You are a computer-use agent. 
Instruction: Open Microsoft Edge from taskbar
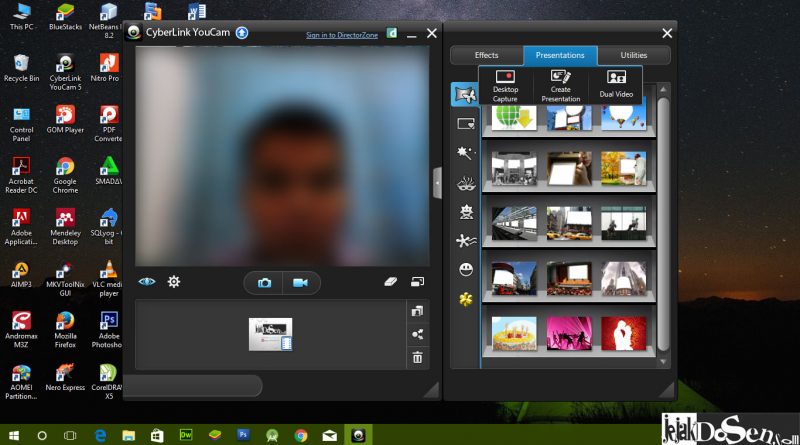click(101, 435)
